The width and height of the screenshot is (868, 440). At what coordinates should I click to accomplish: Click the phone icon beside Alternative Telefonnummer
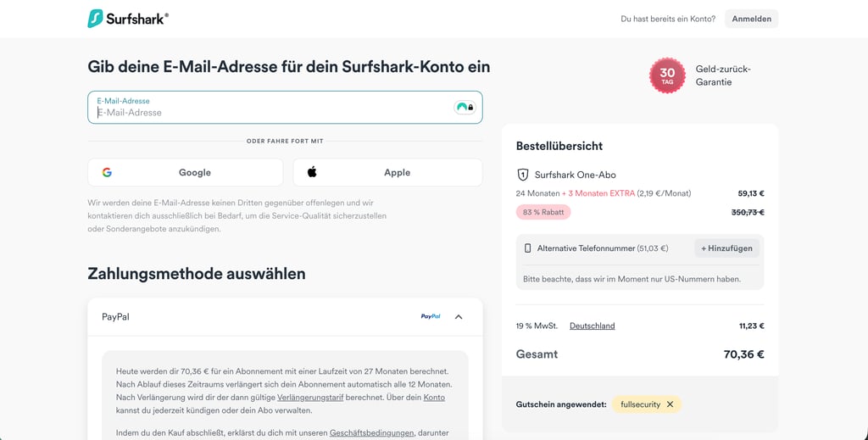coord(527,248)
